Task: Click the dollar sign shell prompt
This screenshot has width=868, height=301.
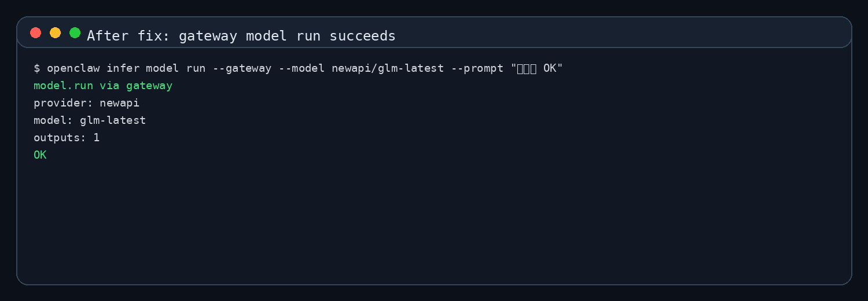Action: tap(37, 68)
